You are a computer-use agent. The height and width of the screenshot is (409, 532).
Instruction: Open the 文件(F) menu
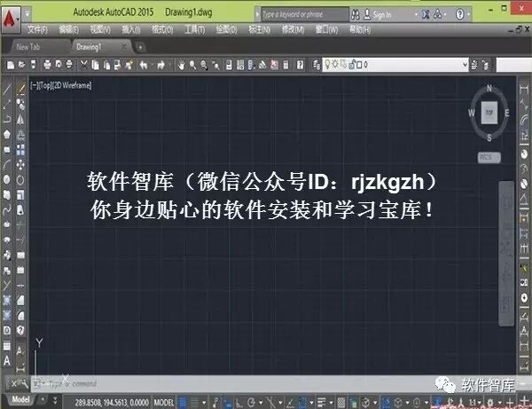pos(37,30)
